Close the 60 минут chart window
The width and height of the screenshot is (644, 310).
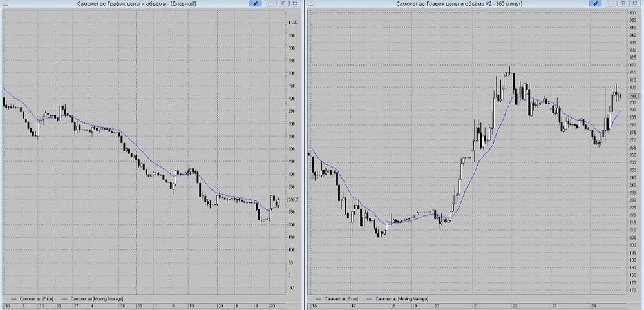(635, 3)
